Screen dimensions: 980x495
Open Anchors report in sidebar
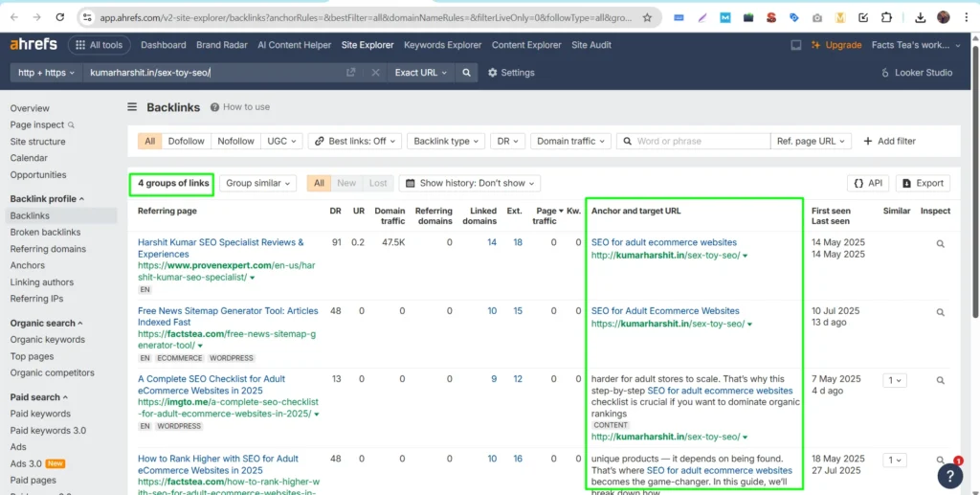[x=28, y=265]
